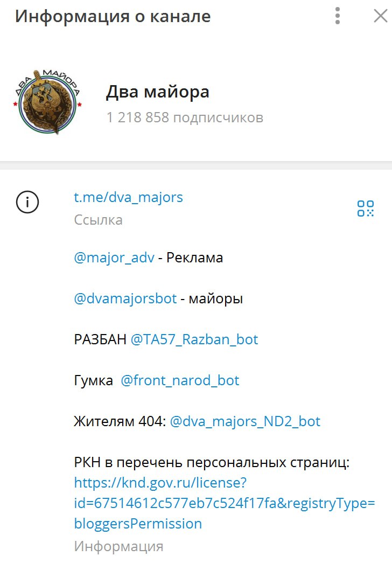Open the @dva_majors_ND2_bot link
This screenshot has height=563, width=392.
[245, 421]
